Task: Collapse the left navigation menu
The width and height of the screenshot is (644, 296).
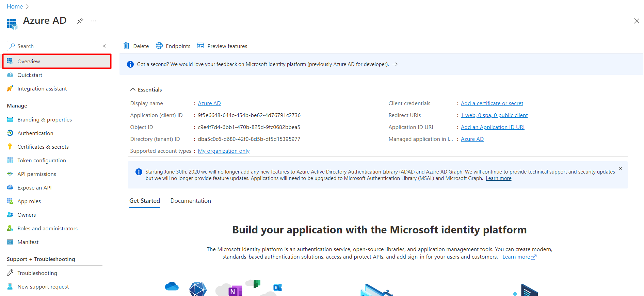Action: pos(104,46)
